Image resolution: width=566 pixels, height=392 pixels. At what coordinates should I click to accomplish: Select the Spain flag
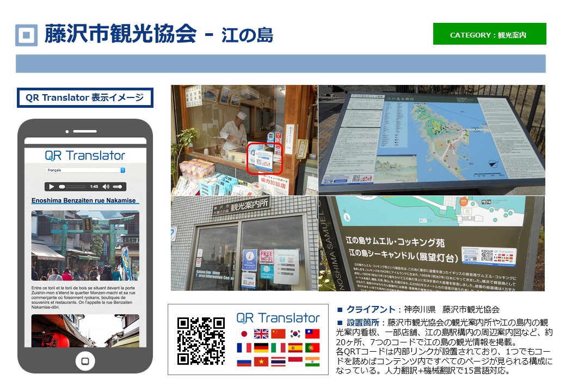pyautogui.click(x=296, y=347)
